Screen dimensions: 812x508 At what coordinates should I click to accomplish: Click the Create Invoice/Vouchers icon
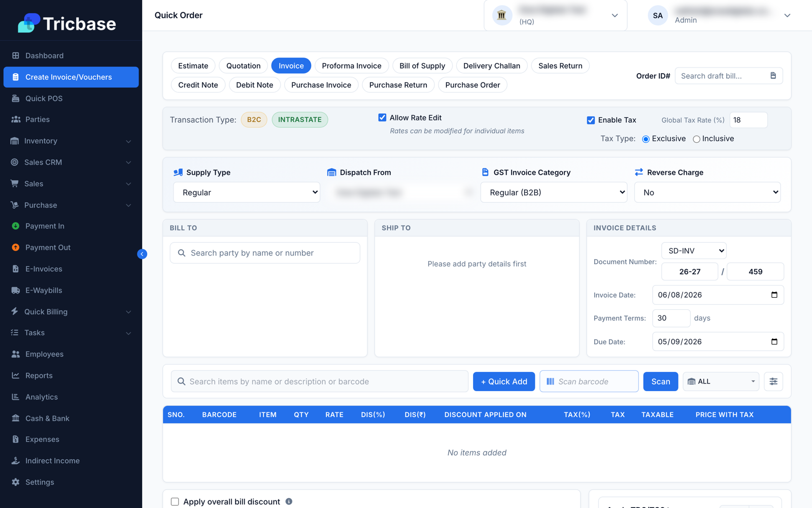(16, 77)
